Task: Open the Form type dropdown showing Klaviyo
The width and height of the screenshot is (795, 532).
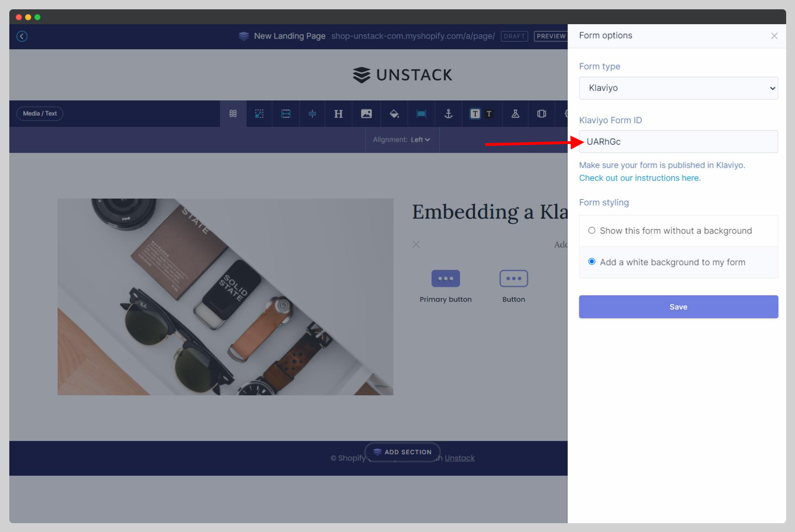Action: (x=678, y=88)
